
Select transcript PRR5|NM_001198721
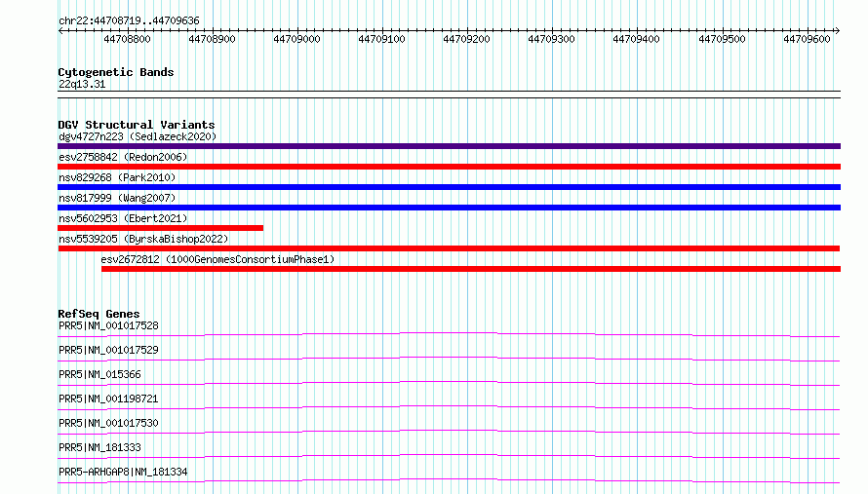tap(108, 399)
